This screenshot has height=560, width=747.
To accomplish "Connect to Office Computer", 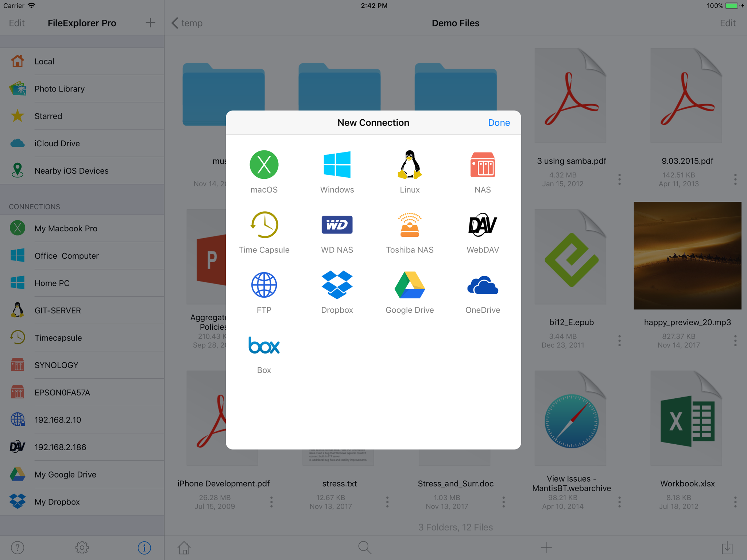I will [x=82, y=256].
